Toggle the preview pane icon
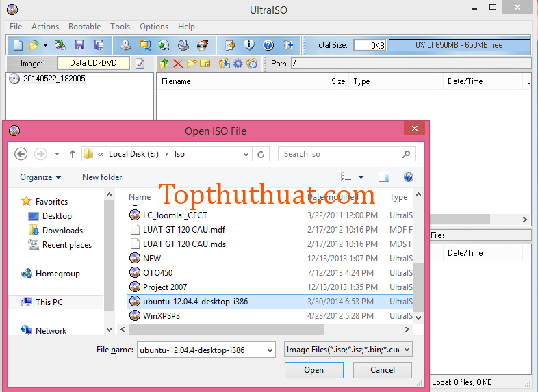The image size is (538, 392). (383, 177)
